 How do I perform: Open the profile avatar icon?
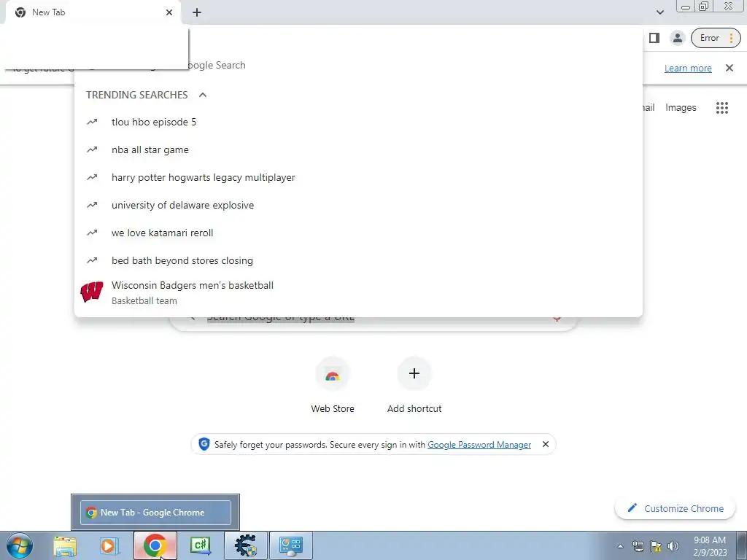tap(677, 38)
